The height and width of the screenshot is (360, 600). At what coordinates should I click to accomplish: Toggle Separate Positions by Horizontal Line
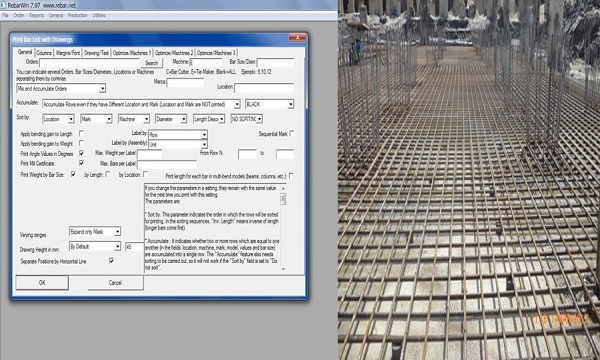click(111, 261)
